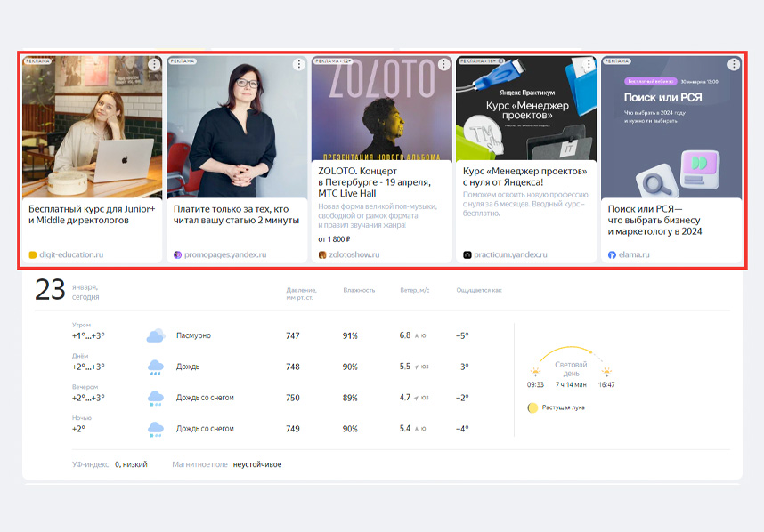Click "Дождь со снегом" in the Вечером row
The width and height of the screenshot is (764, 532).
205,398
